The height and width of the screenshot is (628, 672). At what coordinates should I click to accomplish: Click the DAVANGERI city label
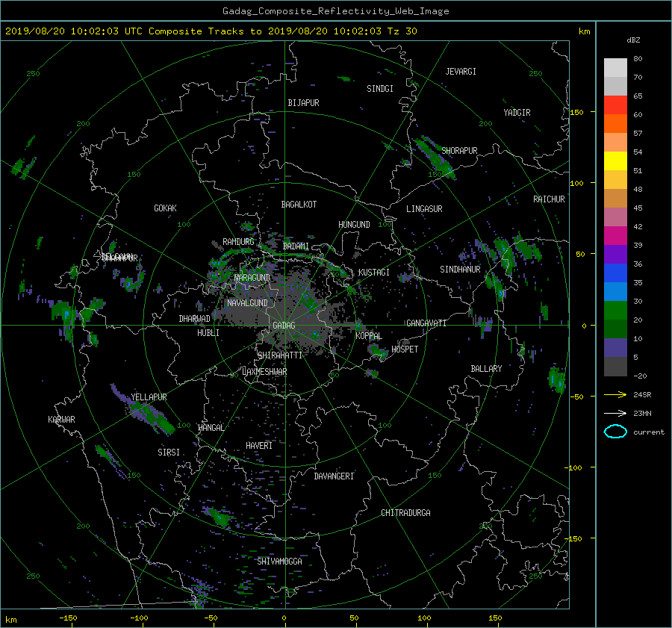334,476
